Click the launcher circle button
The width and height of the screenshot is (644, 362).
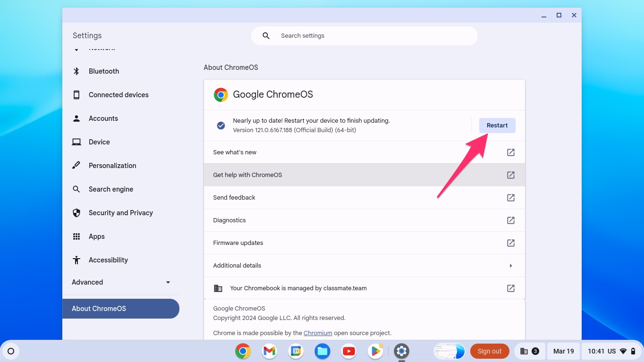(11, 351)
